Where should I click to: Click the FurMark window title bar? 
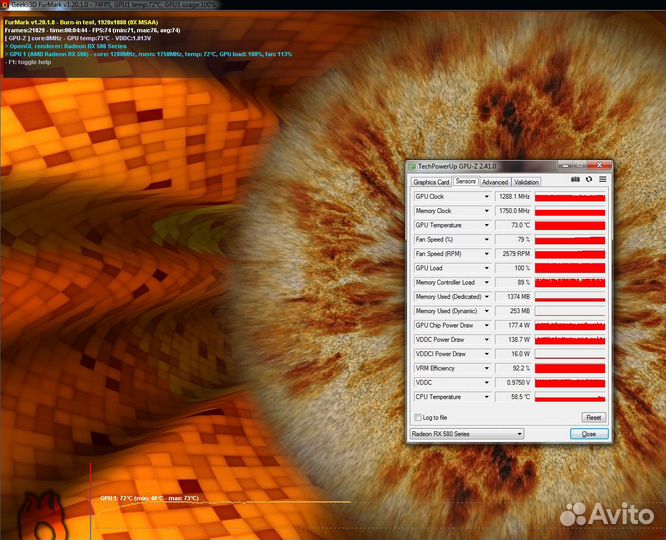click(333, 5)
